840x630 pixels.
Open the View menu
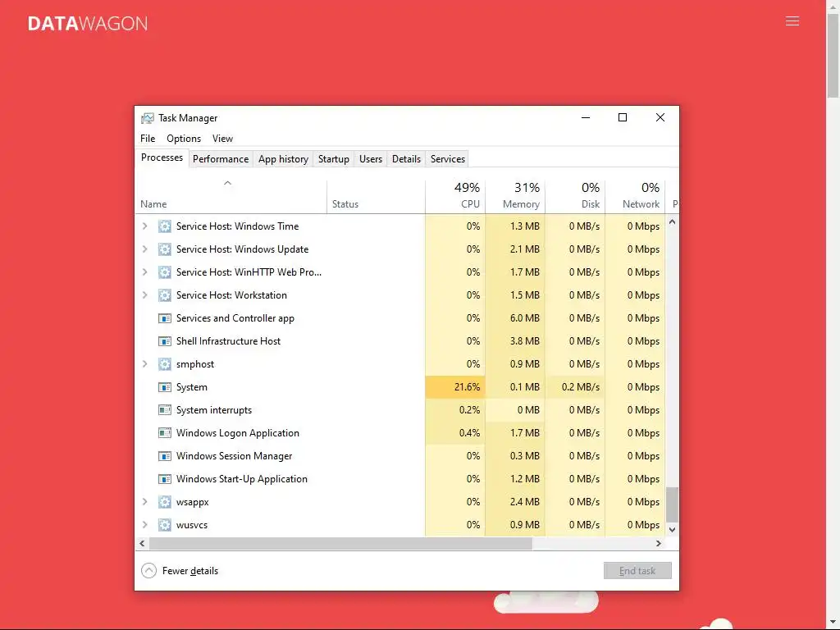(x=222, y=138)
